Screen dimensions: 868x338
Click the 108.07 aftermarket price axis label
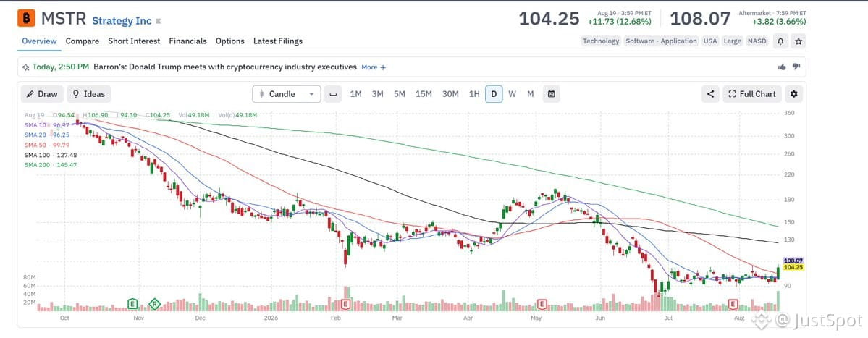coord(793,261)
